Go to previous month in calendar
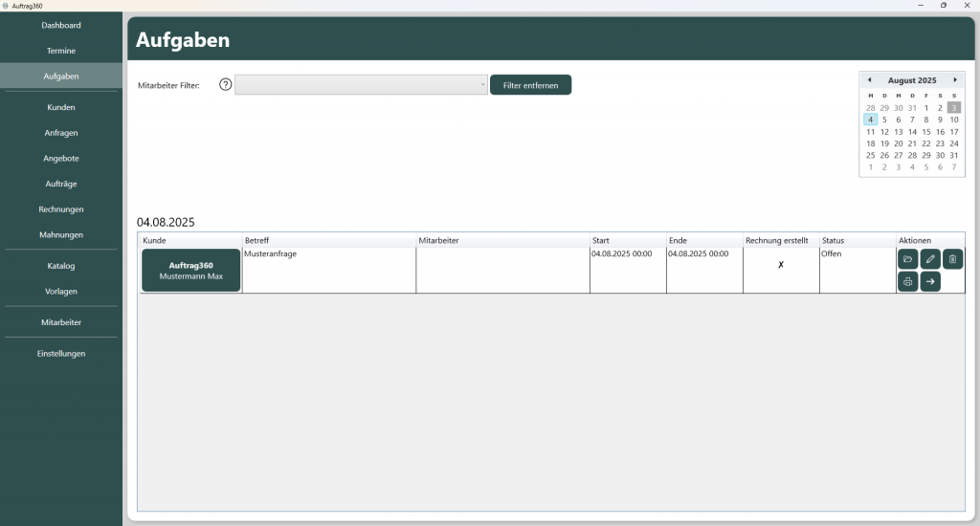This screenshot has width=980, height=526. (x=870, y=80)
